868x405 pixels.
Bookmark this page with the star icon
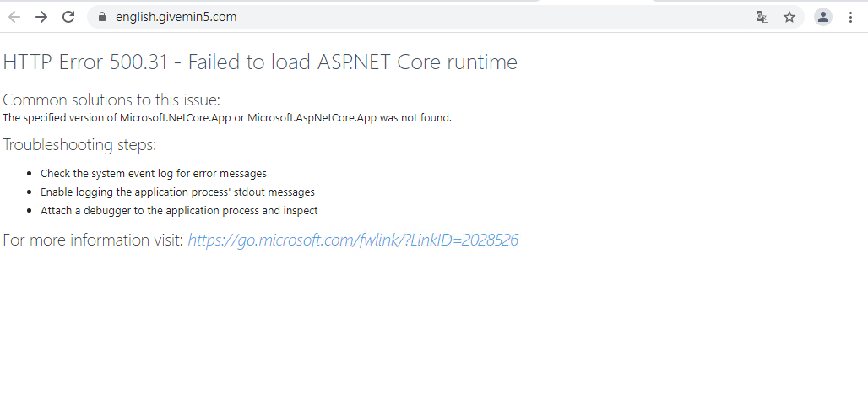coord(789,17)
